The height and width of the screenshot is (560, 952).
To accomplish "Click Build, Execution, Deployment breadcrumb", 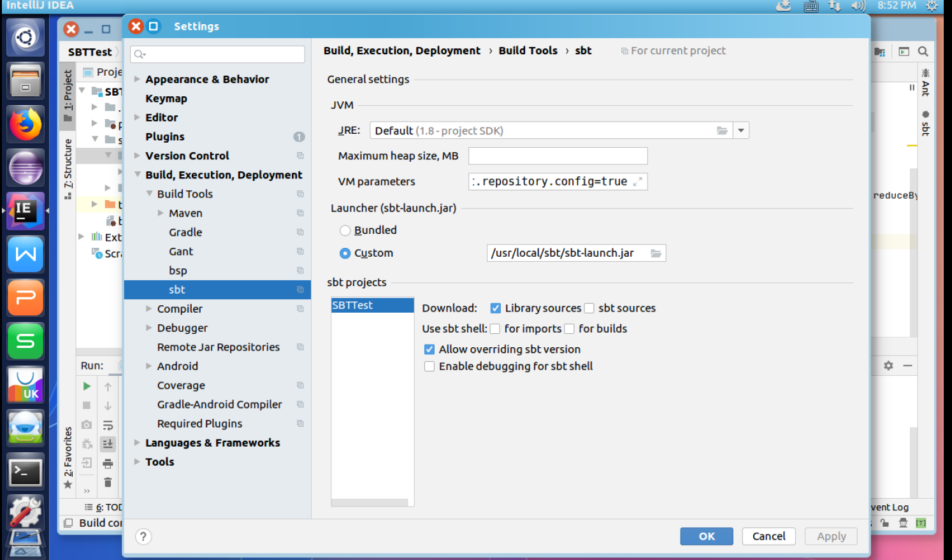I will click(x=402, y=50).
